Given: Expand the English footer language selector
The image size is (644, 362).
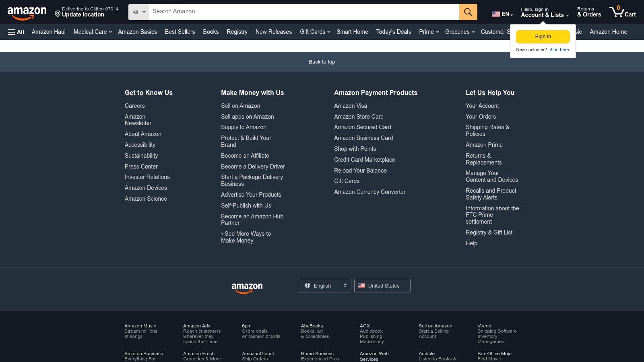Looking at the screenshot, I should pyautogui.click(x=324, y=286).
